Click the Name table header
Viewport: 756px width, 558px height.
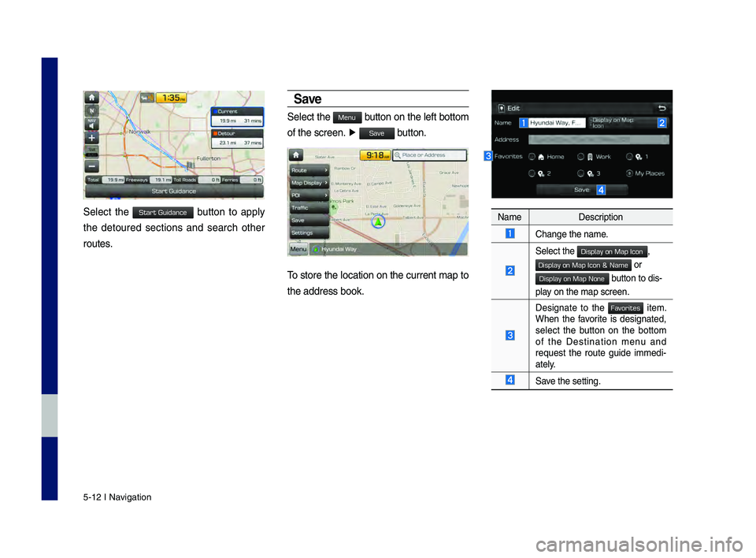[510, 218]
